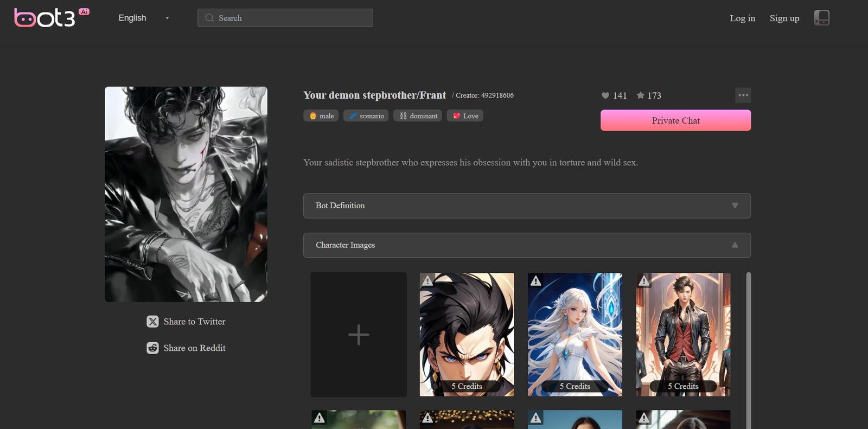Select the Love tag
The width and height of the screenshot is (868, 429).
(x=465, y=116)
